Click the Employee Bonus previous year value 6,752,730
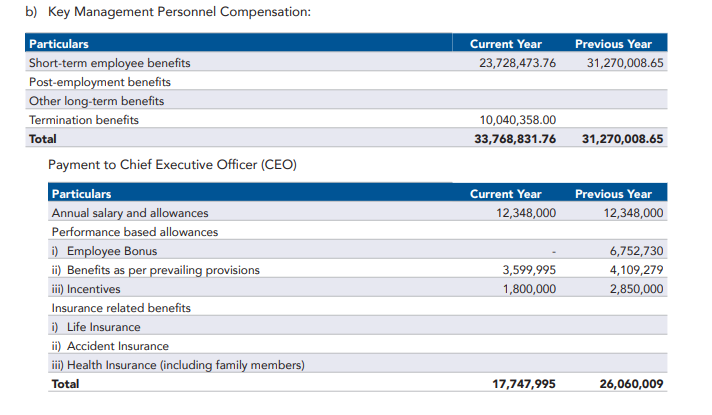This screenshot has width=712, height=415. [x=636, y=251]
